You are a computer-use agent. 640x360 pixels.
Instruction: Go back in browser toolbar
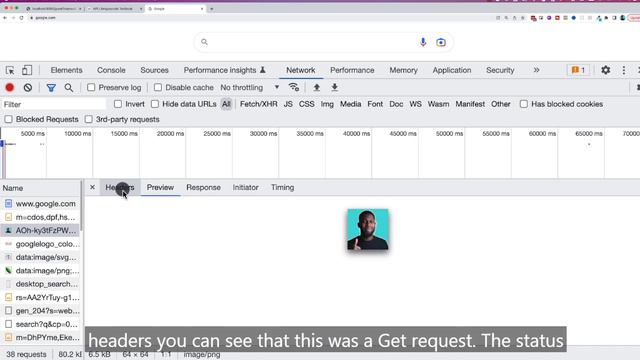tap(5, 18)
